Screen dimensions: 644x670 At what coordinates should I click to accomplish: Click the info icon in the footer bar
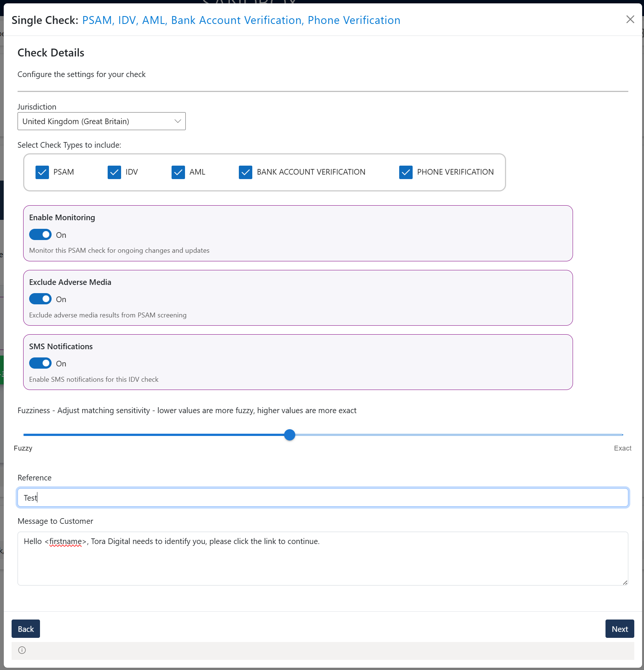click(22, 650)
